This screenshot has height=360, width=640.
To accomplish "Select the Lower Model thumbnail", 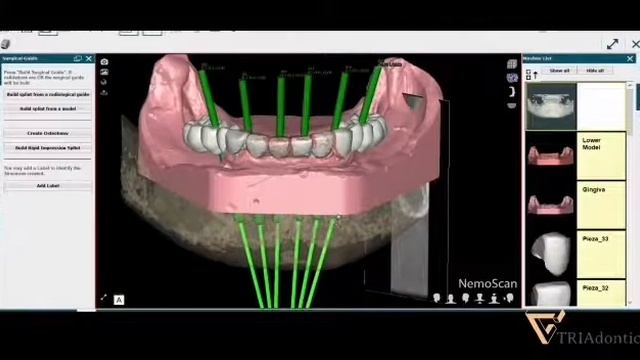I will 551,156.
